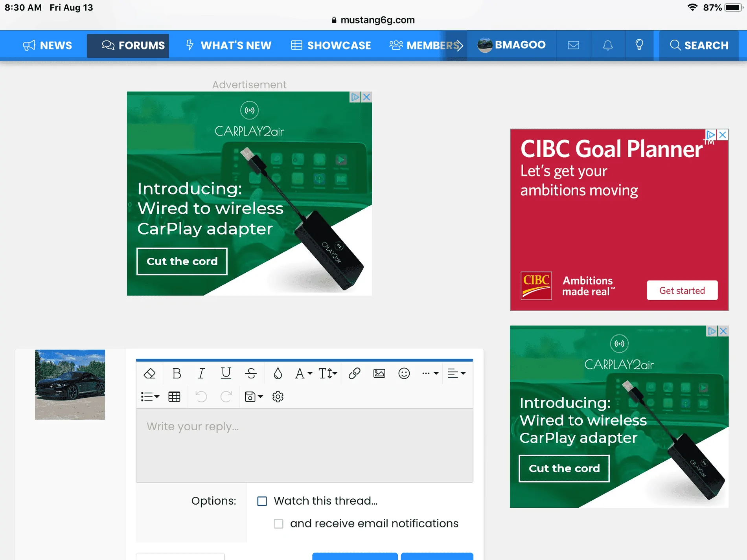
Task: Check receive email notifications option
Action: pos(278,524)
